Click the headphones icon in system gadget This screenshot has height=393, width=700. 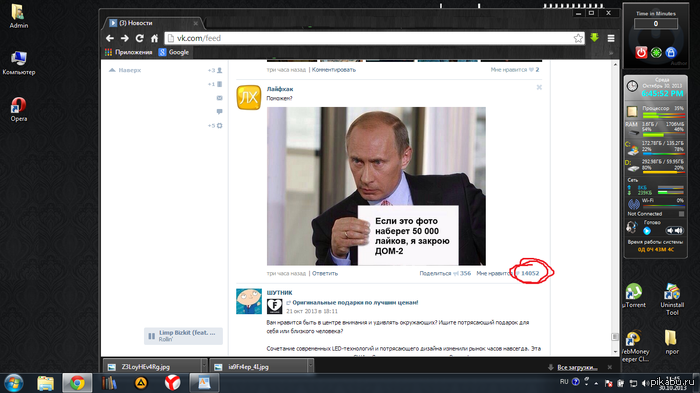point(631,227)
